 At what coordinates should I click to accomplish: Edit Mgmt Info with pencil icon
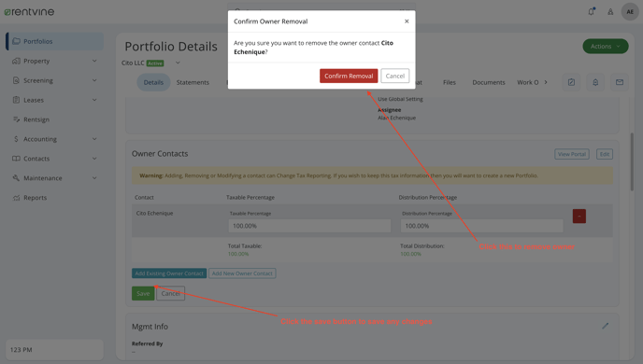pyautogui.click(x=606, y=326)
